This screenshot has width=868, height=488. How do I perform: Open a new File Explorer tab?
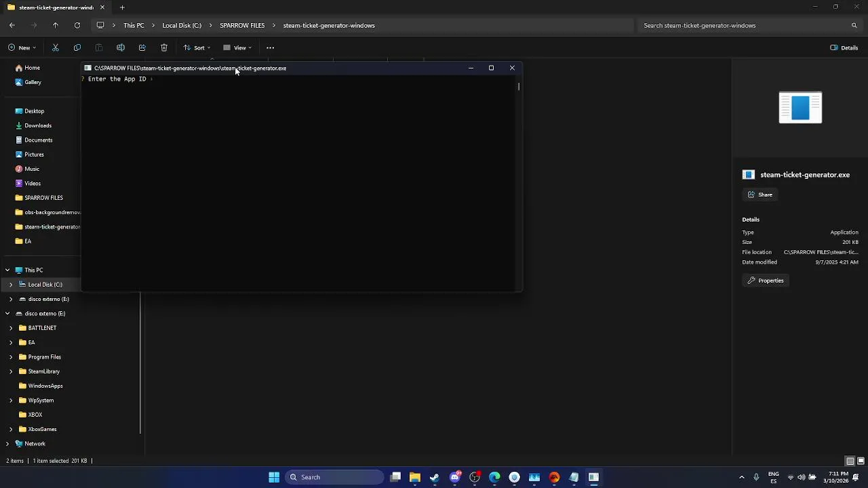[122, 7]
